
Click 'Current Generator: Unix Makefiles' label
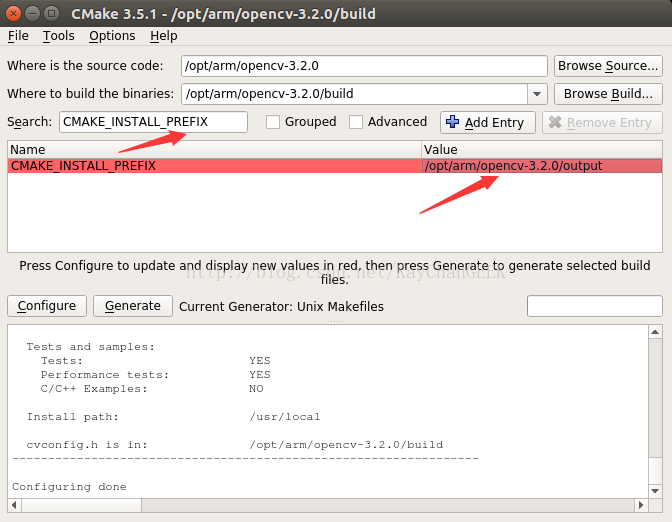282,307
